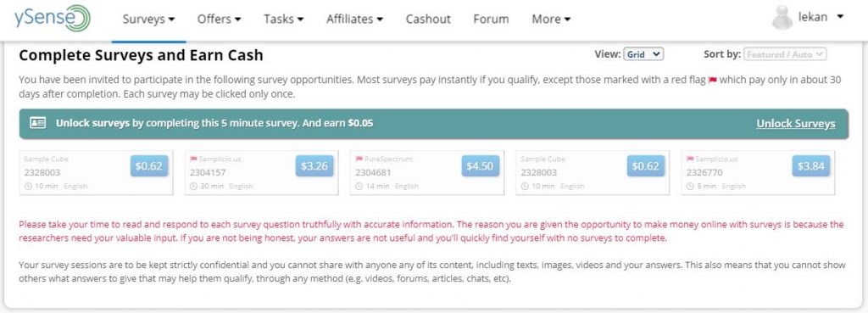The height and width of the screenshot is (313, 868).
Task: Click the red flag icon on PureSpectrum survey
Action: coord(359,159)
